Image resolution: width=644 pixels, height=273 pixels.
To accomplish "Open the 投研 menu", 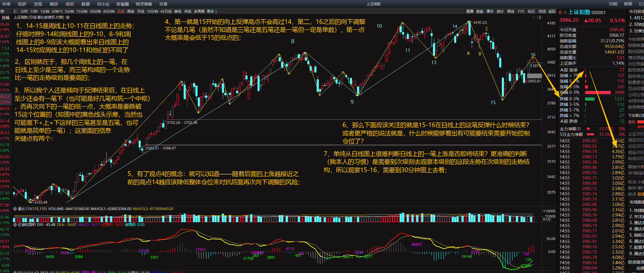I will click(22, 4).
